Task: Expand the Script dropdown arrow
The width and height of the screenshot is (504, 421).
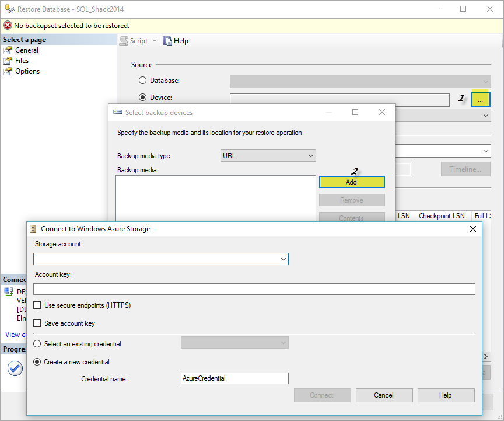Action: coord(155,41)
